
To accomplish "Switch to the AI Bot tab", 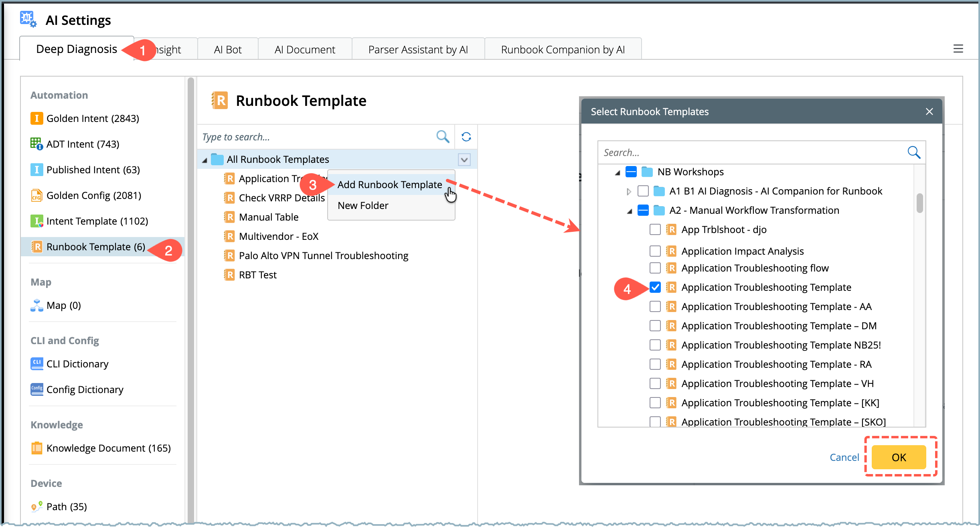I will click(x=227, y=49).
